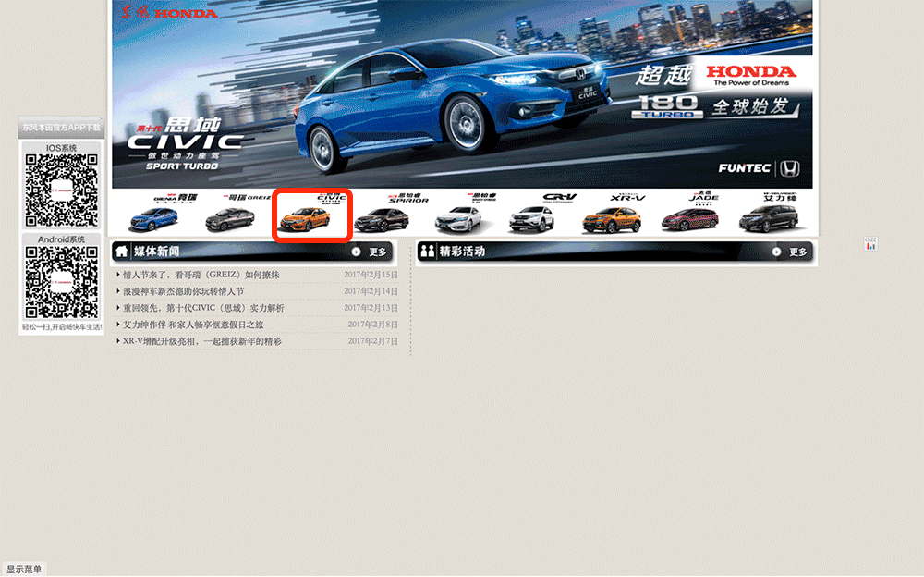
Task: Click the people icon beside 精彩活动
Action: click(427, 252)
